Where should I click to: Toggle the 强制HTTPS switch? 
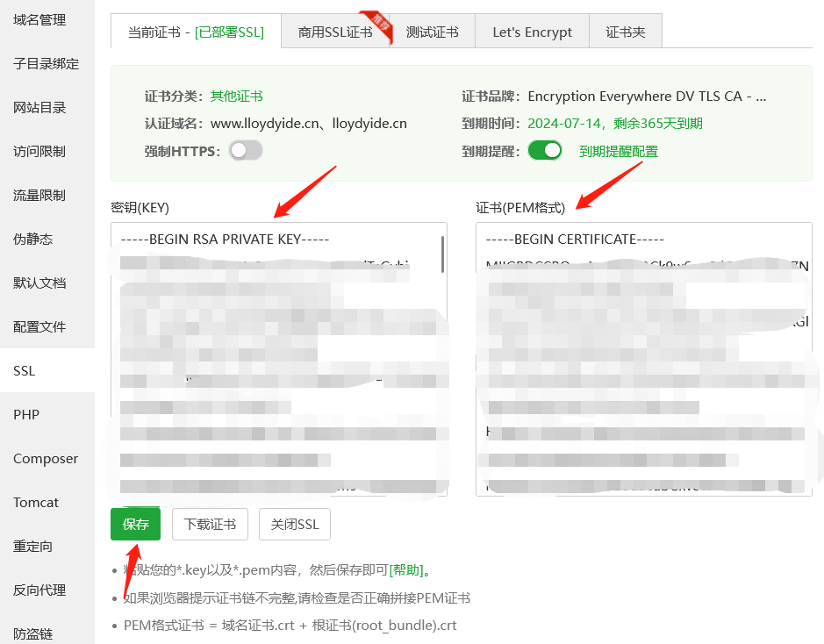coord(246,151)
